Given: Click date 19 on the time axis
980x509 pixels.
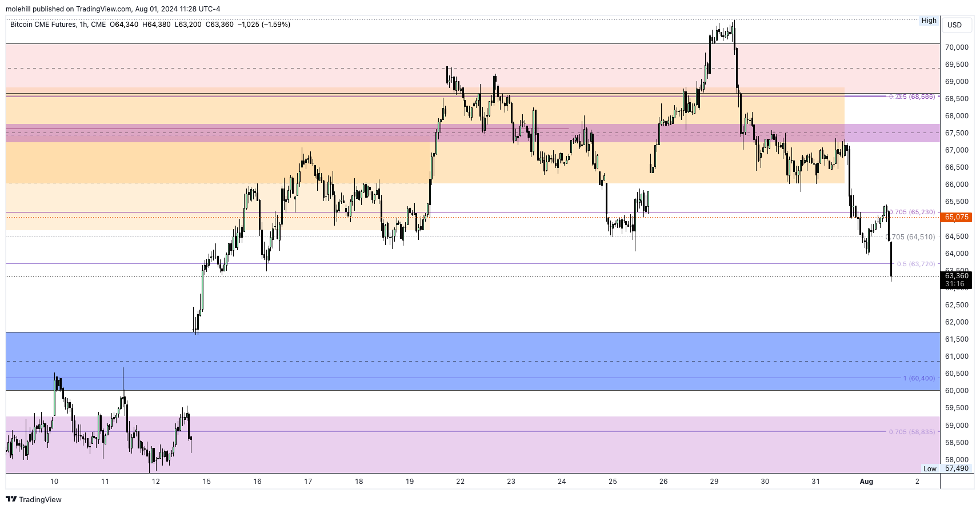Looking at the screenshot, I should click(x=410, y=482).
